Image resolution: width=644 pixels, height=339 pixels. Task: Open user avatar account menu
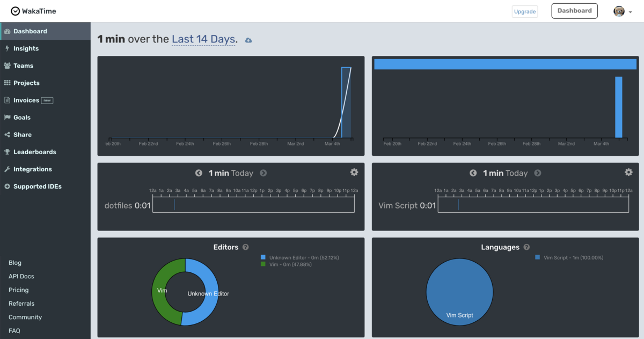pos(623,11)
